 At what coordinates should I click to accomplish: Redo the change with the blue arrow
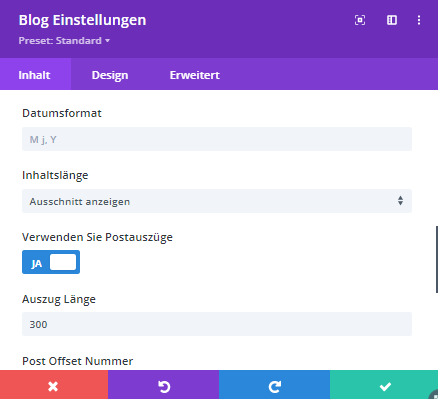tap(274, 385)
